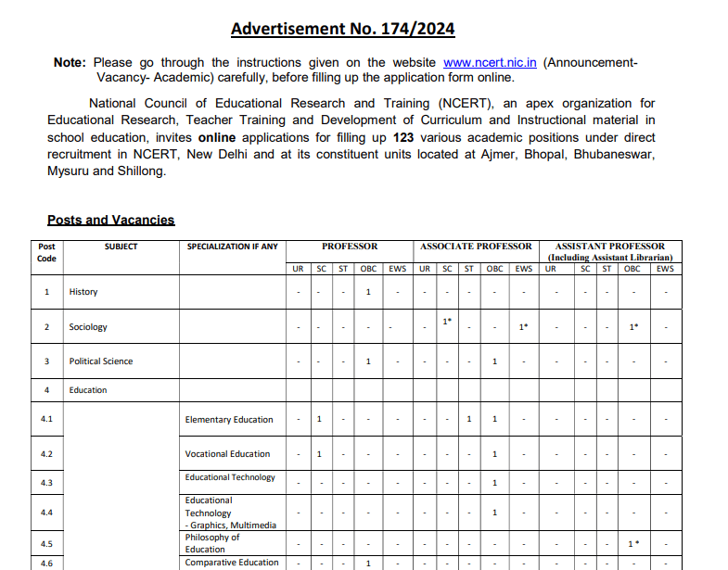Open the www.ncert.nic.in link
The width and height of the screenshot is (728, 570).
(x=490, y=63)
